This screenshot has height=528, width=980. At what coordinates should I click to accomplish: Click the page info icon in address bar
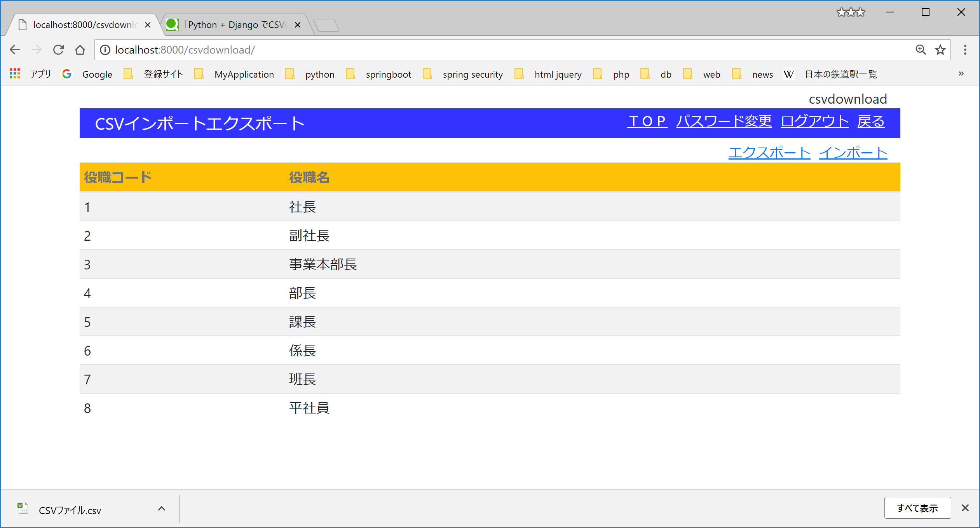(x=104, y=50)
